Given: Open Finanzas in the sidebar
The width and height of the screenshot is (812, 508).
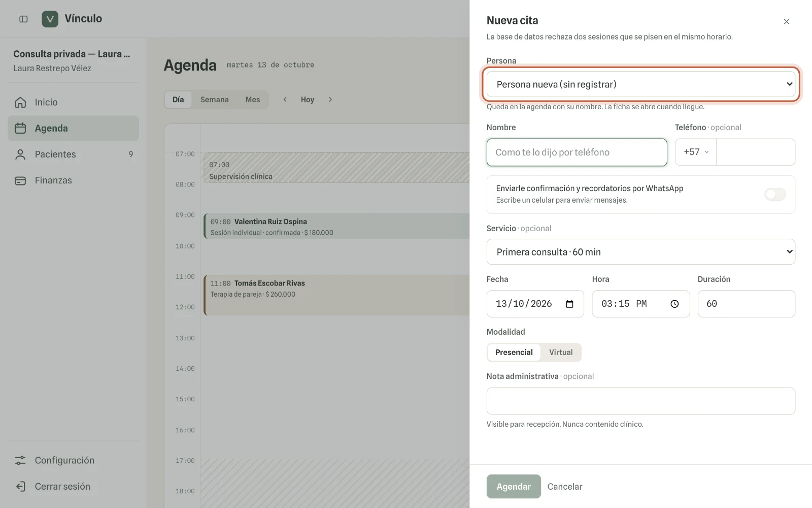Looking at the screenshot, I should tap(73, 180).
